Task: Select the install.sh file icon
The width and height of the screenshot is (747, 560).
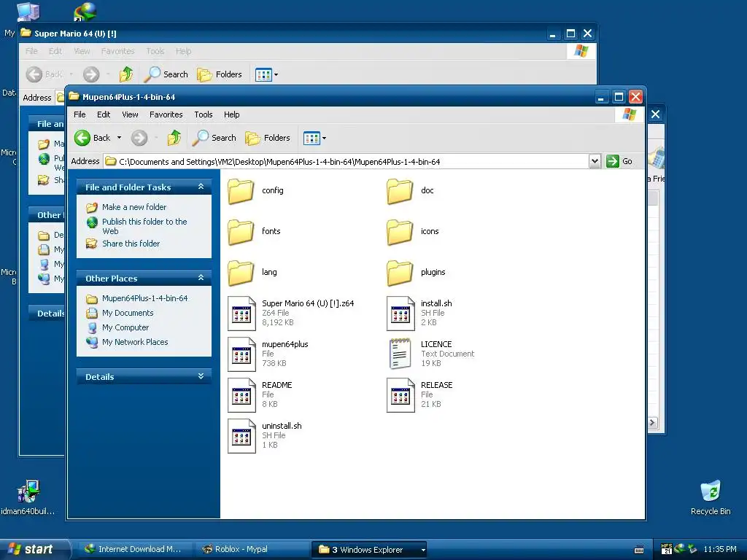Action: click(x=400, y=314)
